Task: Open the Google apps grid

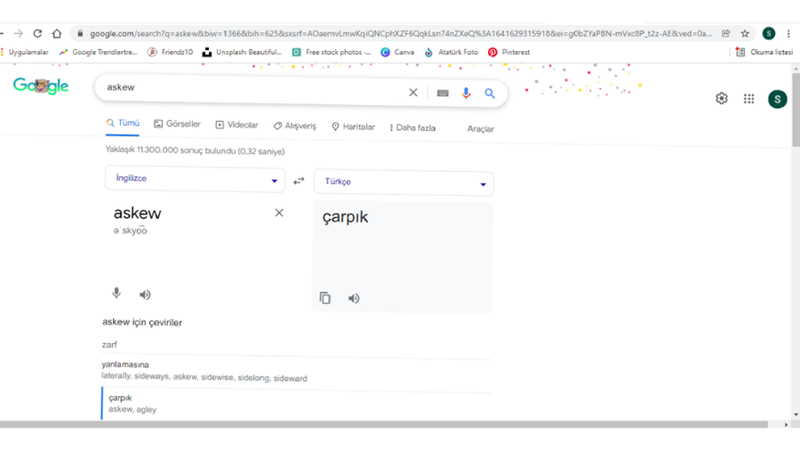Action: 749,99
